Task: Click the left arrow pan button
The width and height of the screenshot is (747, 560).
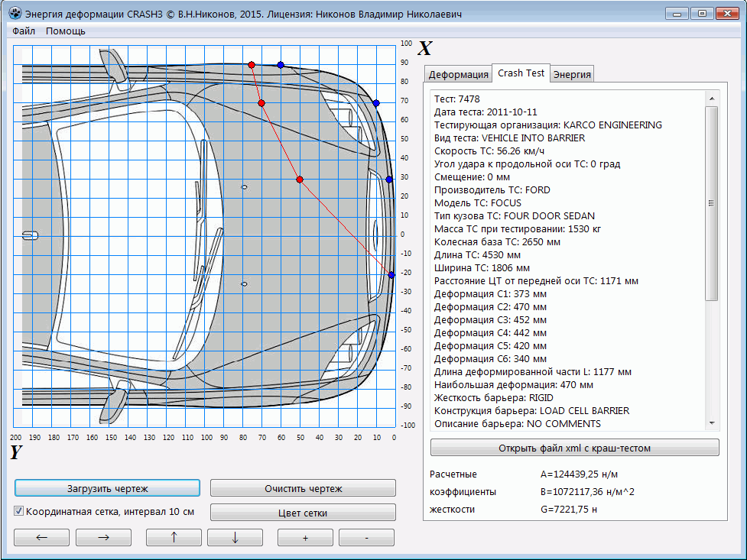Action: pos(42,538)
